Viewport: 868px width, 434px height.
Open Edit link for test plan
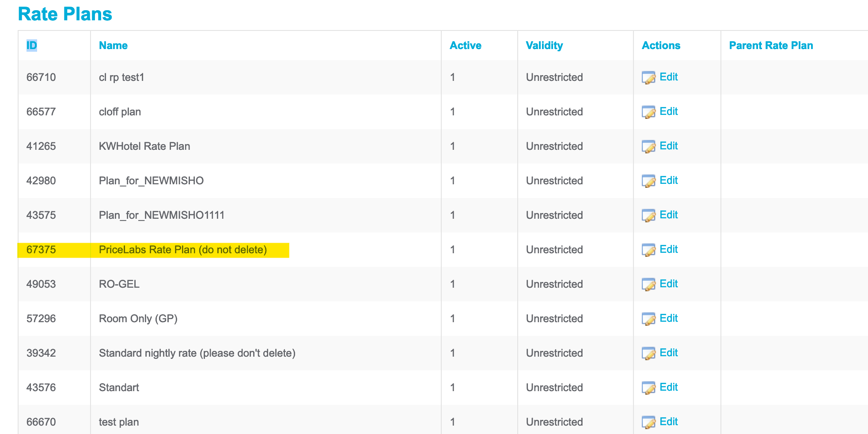[669, 422]
